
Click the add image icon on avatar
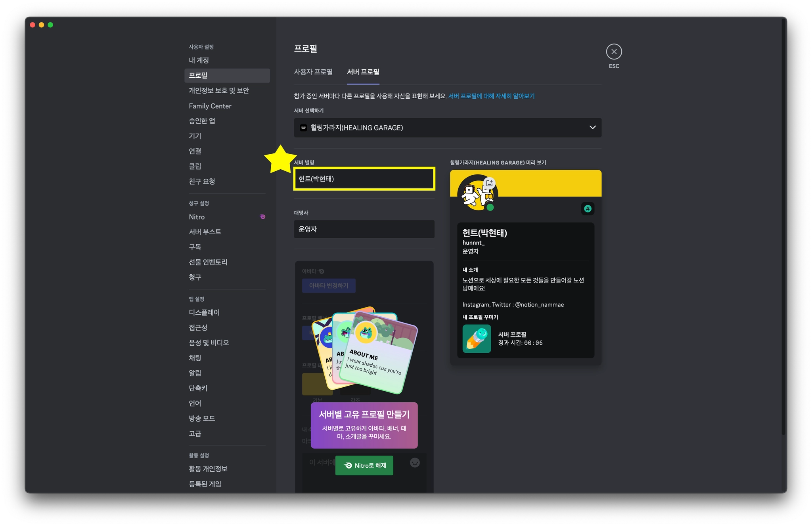490,183
